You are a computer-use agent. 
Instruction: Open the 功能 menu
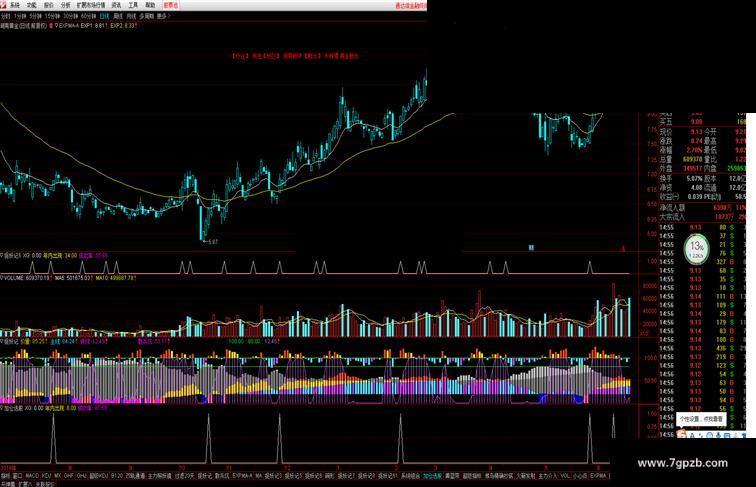[x=31, y=5]
